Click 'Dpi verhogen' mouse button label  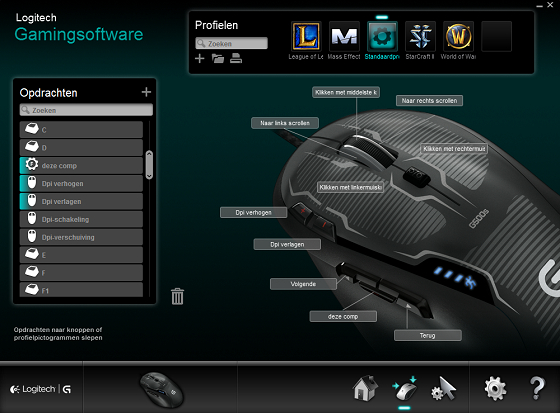254,212
